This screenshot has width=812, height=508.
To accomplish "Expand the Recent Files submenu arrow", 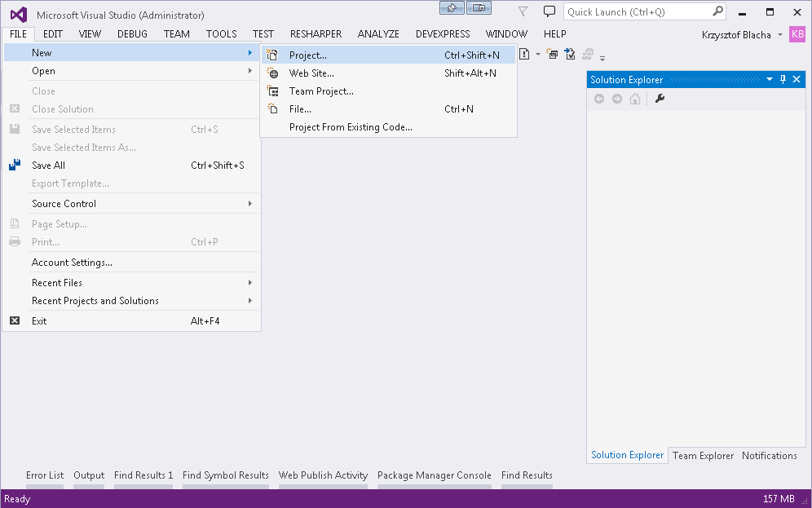I will (250, 283).
